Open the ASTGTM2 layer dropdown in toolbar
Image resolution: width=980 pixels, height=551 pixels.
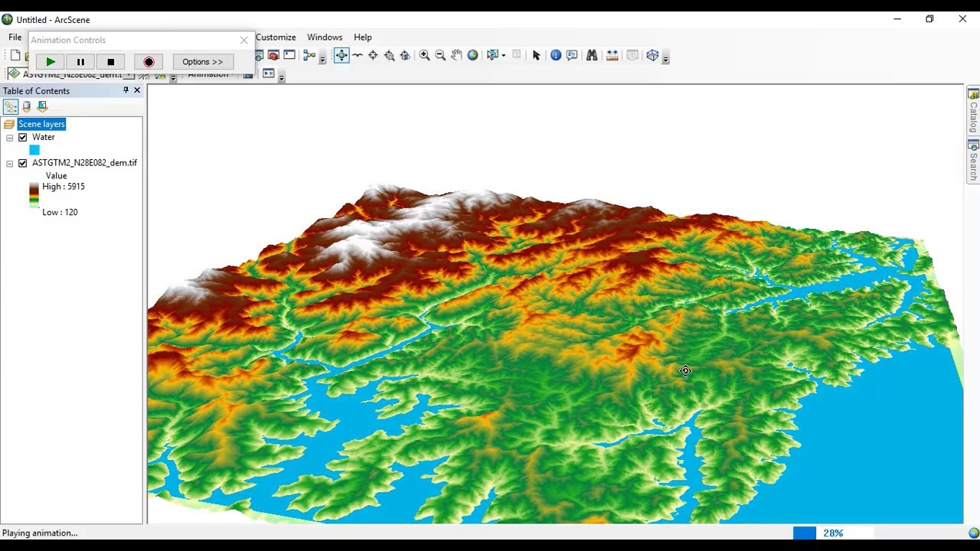point(129,75)
